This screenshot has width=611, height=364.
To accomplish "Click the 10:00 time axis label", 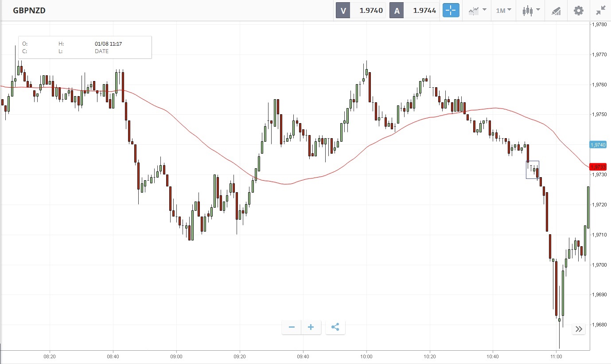I will click(366, 356).
